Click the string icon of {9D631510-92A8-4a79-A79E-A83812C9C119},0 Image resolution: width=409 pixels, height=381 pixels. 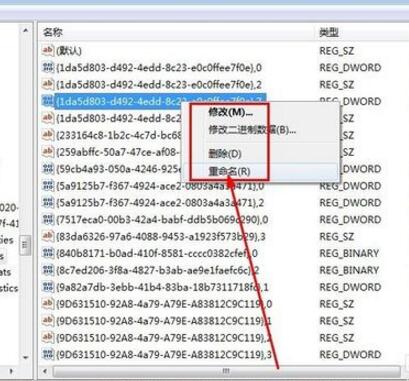(48, 304)
